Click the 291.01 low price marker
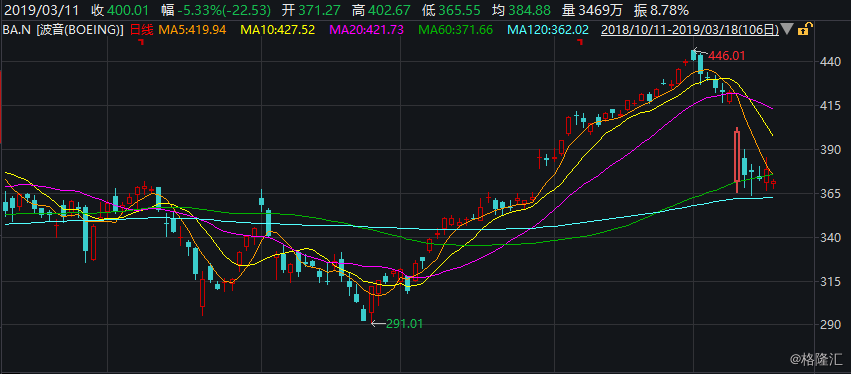The height and width of the screenshot is (374, 851). (x=404, y=324)
